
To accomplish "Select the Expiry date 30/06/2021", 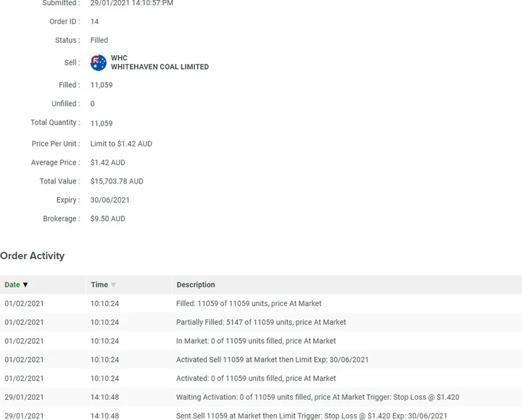I will (x=110, y=200).
